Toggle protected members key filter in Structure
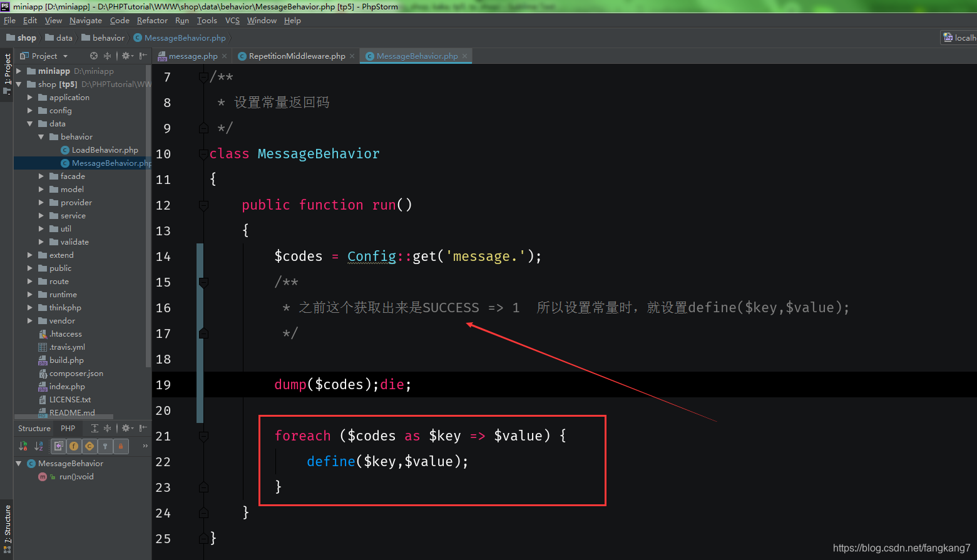 (105, 446)
